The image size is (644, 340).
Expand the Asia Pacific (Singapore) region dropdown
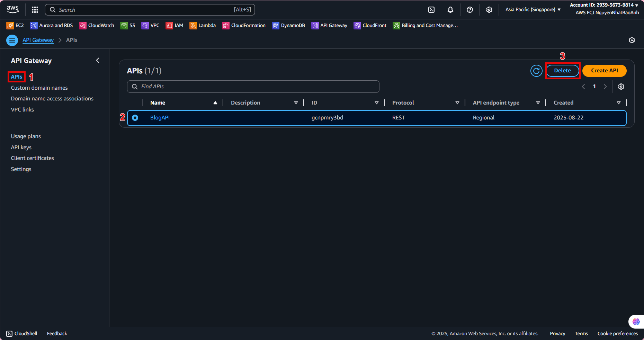(533, 10)
